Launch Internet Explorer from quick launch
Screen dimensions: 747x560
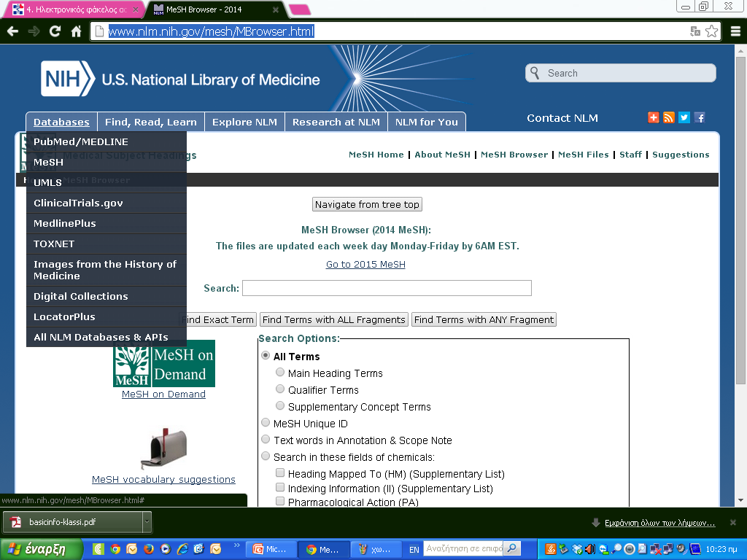click(182, 549)
